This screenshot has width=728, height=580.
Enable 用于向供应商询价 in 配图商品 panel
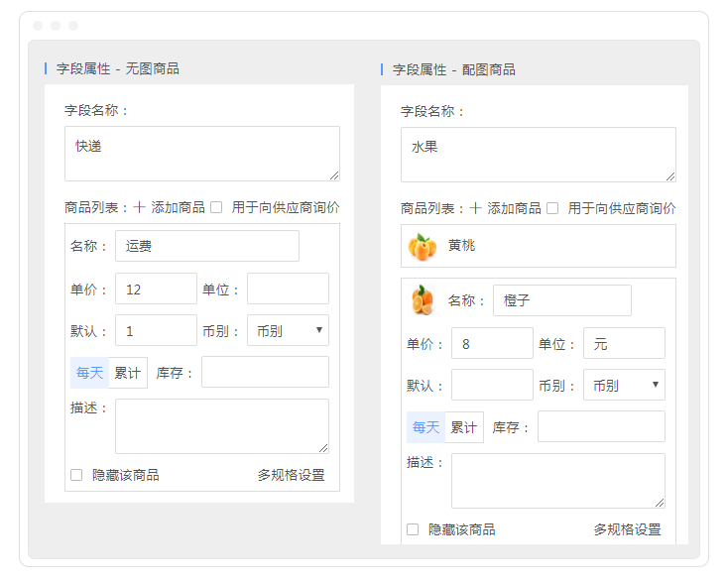pyautogui.click(x=552, y=208)
